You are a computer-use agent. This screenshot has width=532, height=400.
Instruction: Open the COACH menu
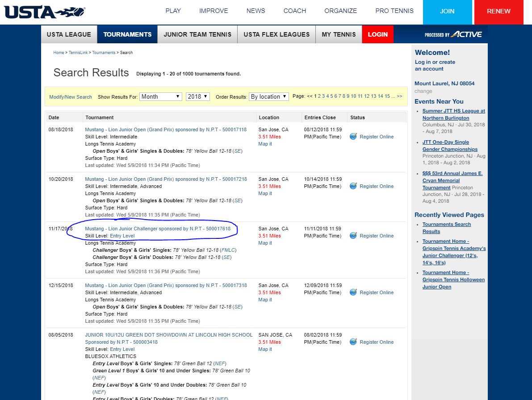[x=294, y=11]
